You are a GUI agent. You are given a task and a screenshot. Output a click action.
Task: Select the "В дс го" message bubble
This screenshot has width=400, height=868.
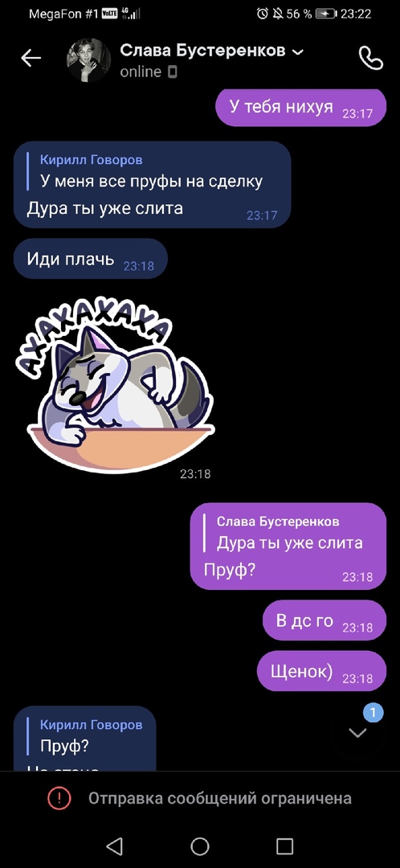[x=324, y=620]
